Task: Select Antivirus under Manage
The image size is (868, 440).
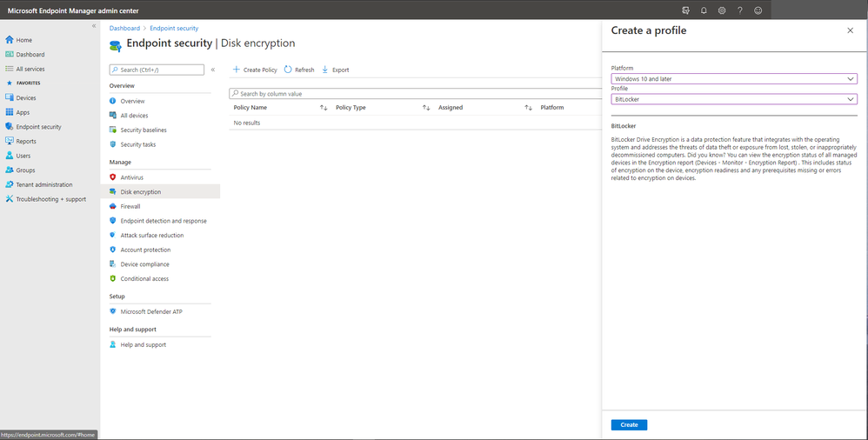Action: tap(132, 177)
